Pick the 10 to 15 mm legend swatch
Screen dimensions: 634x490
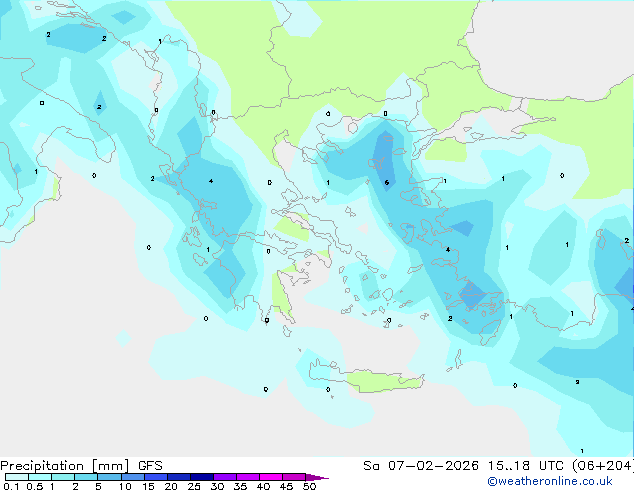point(133,477)
